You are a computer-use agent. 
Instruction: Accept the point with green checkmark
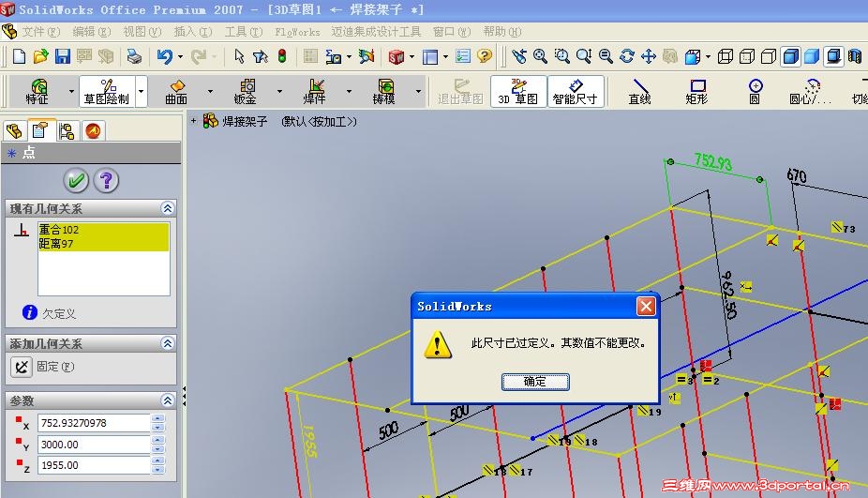76,181
